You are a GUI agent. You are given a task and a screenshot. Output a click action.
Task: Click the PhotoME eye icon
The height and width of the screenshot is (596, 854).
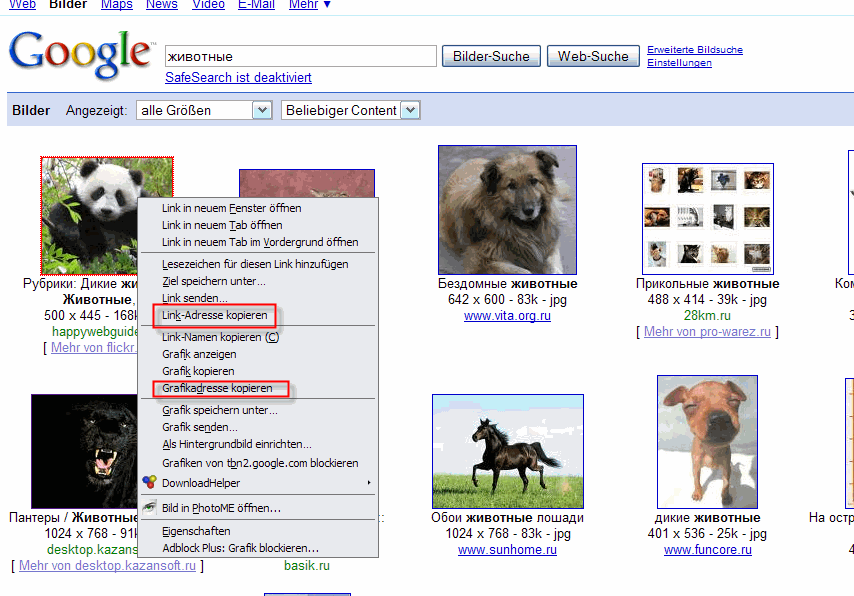coord(149,508)
